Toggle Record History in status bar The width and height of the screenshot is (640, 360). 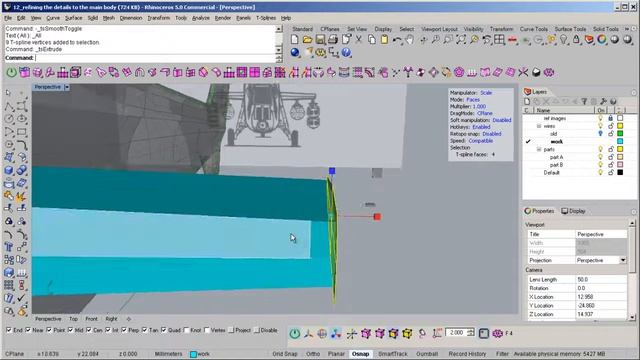tap(467, 354)
